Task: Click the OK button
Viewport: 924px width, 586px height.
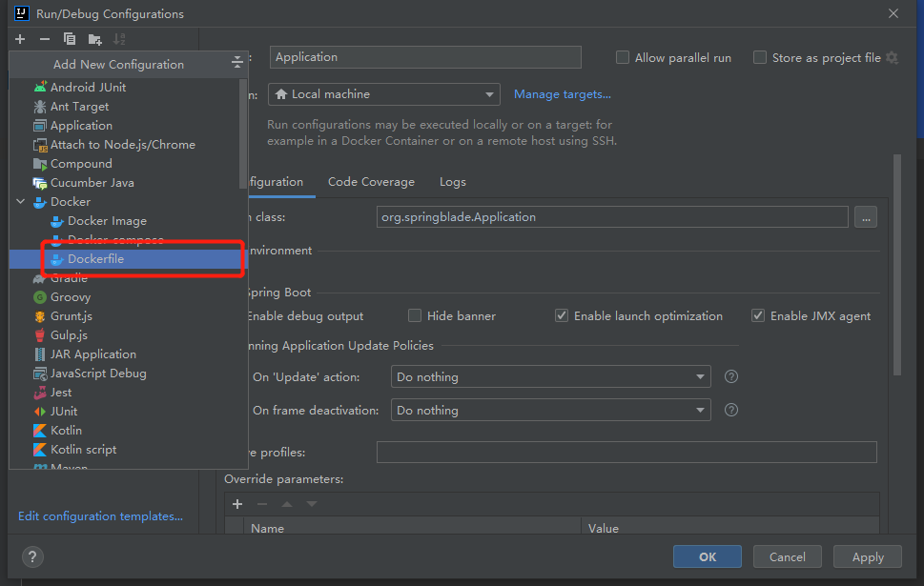Action: [708, 556]
